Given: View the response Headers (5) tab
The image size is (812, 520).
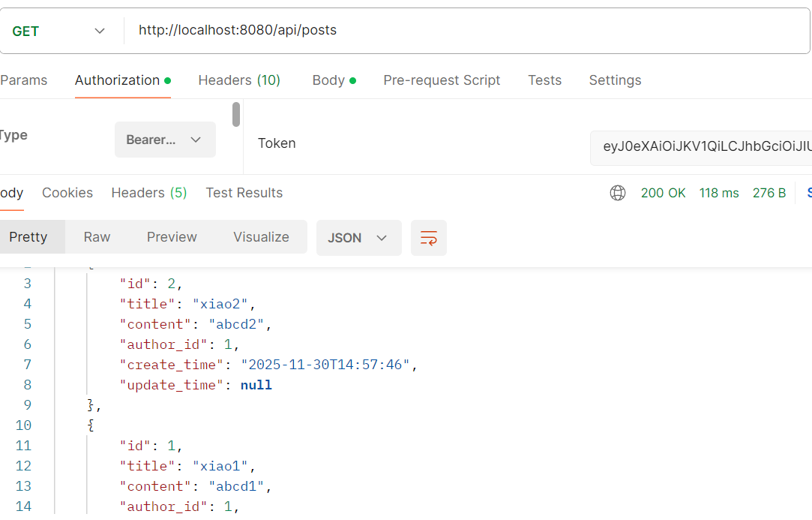Looking at the screenshot, I should pos(149,193).
